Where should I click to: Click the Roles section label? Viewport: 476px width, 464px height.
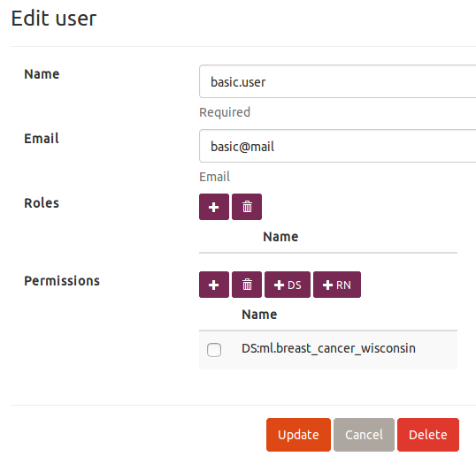42,203
